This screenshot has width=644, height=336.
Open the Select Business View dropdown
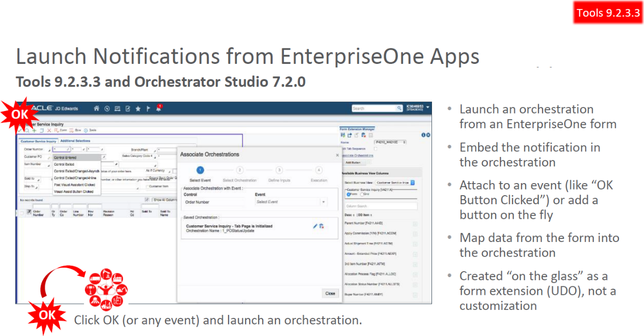(x=394, y=183)
